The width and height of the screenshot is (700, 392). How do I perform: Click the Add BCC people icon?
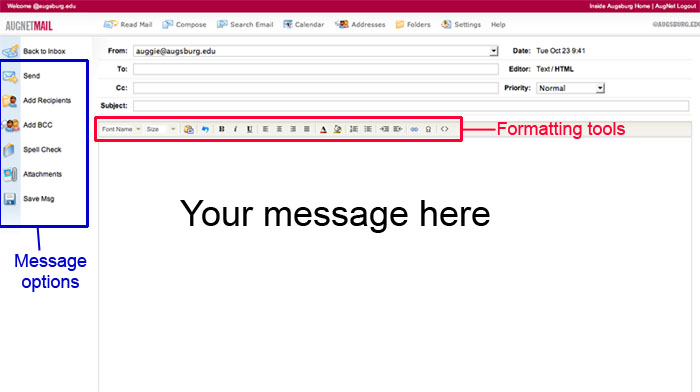point(10,125)
